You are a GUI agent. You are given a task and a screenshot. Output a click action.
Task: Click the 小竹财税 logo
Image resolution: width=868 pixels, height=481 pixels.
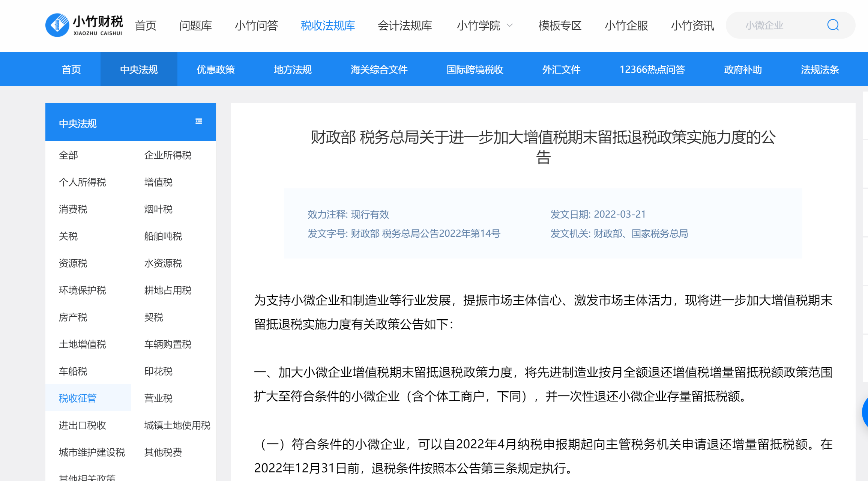tap(84, 25)
